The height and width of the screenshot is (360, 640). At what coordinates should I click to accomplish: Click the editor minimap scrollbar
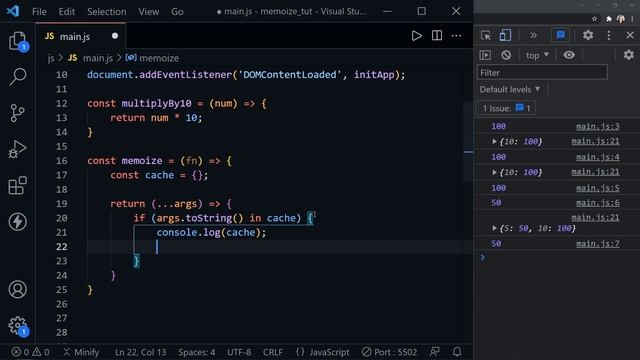468,141
